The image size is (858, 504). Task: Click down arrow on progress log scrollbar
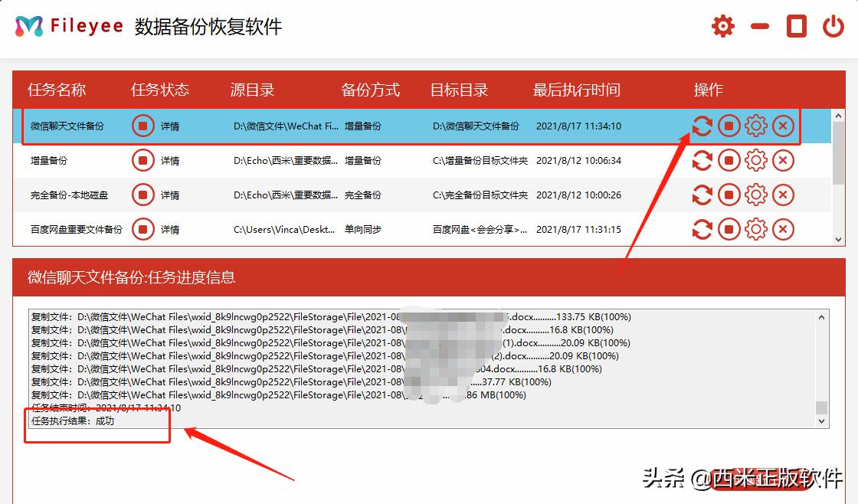pos(822,421)
